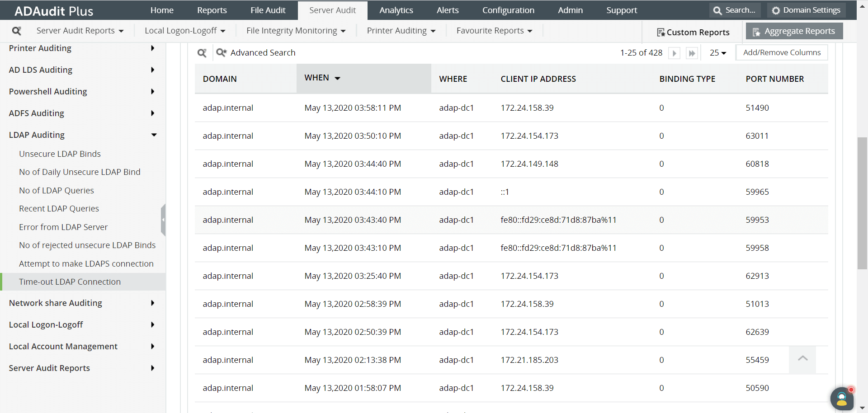
Task: Sort by WHEN column header
Action: pyautogui.click(x=363, y=78)
